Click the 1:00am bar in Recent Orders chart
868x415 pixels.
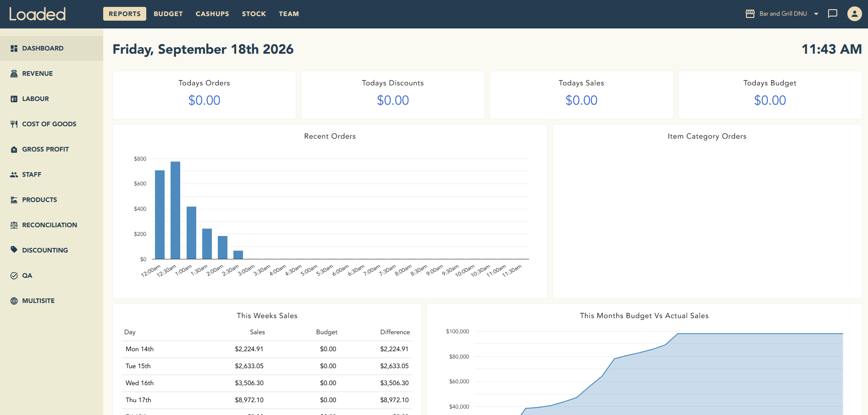coord(191,233)
